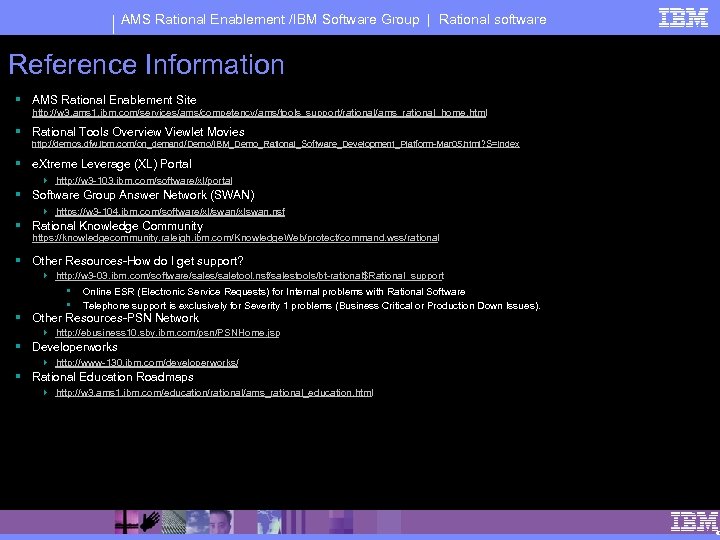The width and height of the screenshot is (720, 540).
Task: Open the w3-03 Rational support salestool link
Action: click(250, 276)
